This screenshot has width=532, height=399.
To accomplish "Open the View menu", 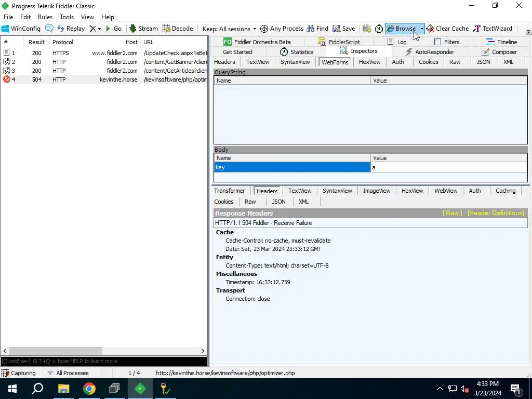I will [x=87, y=17].
